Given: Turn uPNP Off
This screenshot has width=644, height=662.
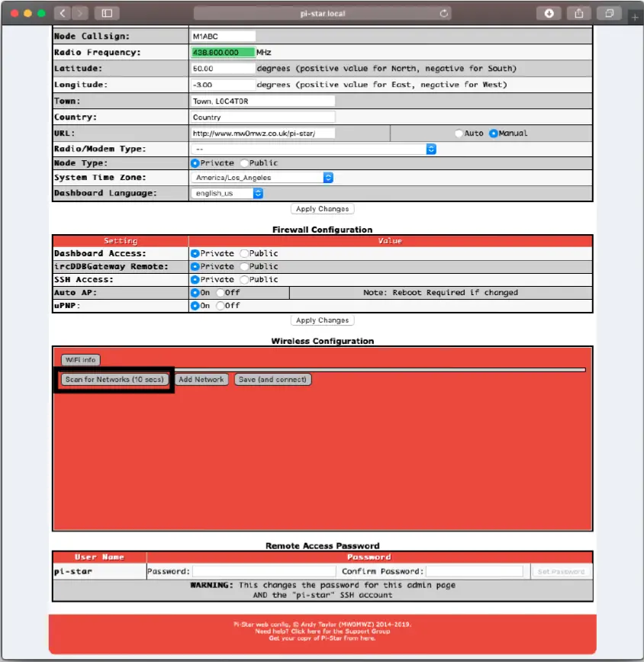Looking at the screenshot, I should point(220,306).
